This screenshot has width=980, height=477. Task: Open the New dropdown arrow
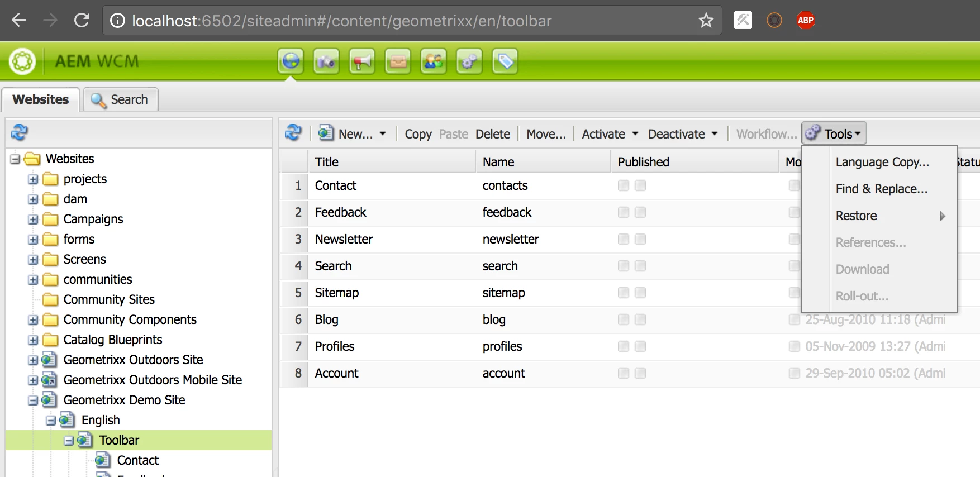(x=383, y=133)
